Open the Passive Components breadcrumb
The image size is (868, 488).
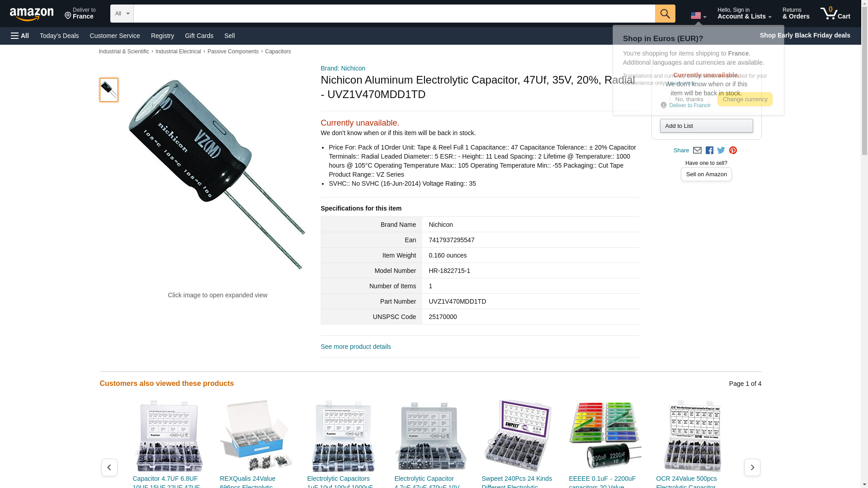(x=233, y=52)
